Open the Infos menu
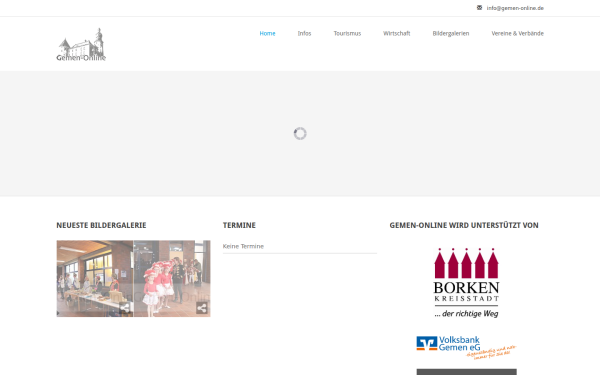This screenshot has width=600, height=375. click(304, 33)
